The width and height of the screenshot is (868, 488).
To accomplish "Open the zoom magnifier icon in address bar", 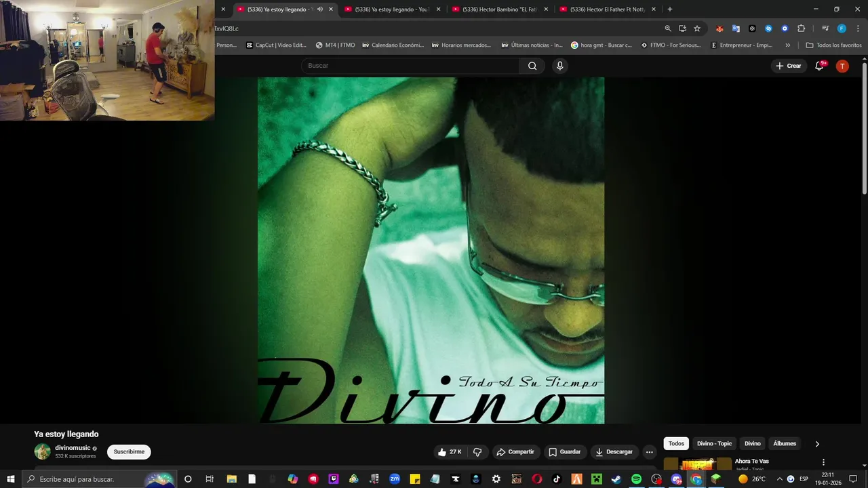I will click(668, 28).
